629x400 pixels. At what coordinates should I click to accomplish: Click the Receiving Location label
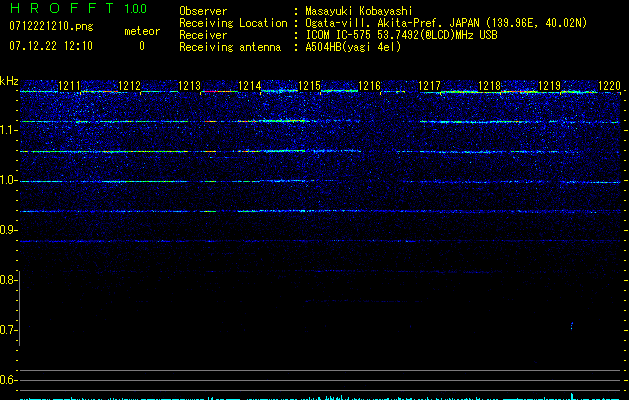[x=233, y=23]
